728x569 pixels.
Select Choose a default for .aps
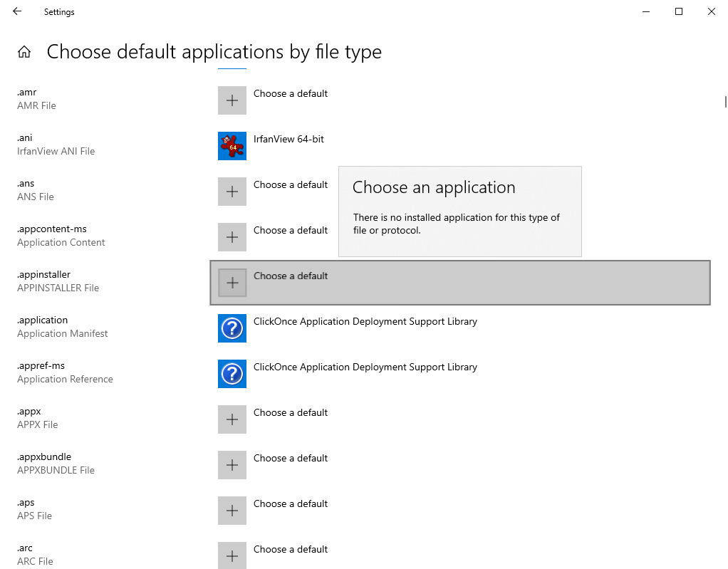(x=291, y=503)
